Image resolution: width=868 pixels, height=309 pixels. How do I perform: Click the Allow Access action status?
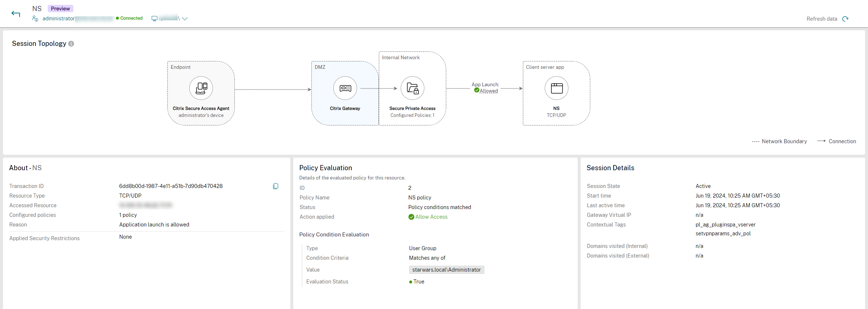coord(431,217)
